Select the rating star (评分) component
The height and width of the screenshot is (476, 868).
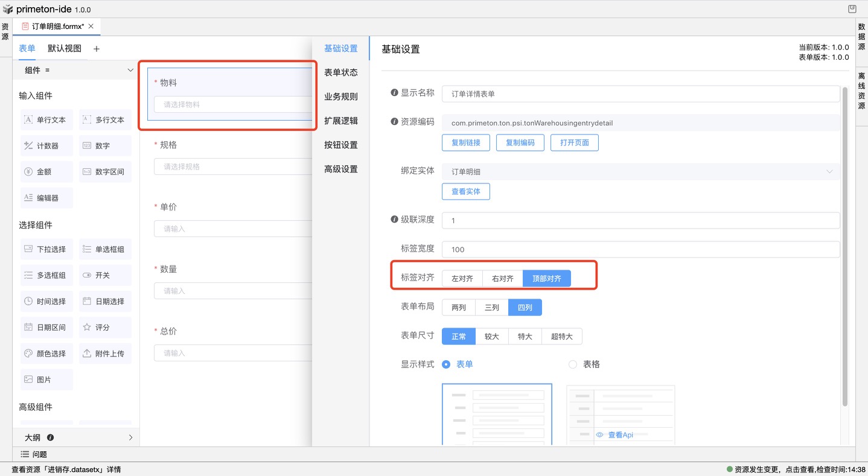point(87,327)
